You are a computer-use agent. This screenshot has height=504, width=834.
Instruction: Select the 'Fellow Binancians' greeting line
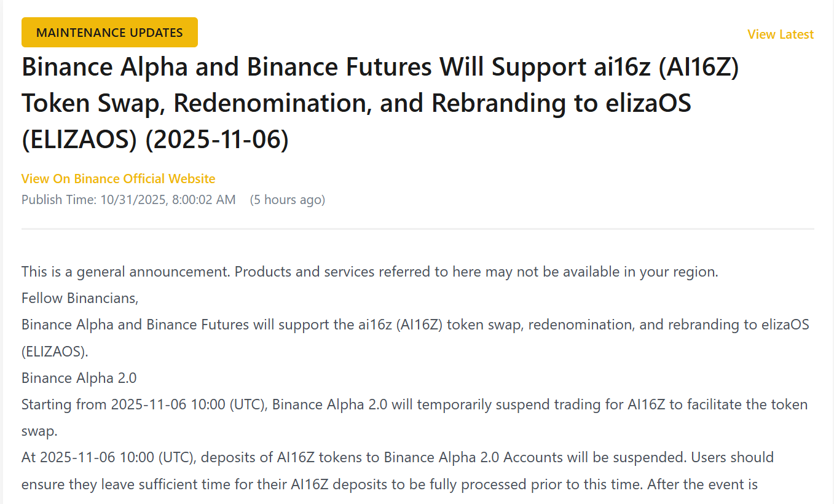(80, 297)
